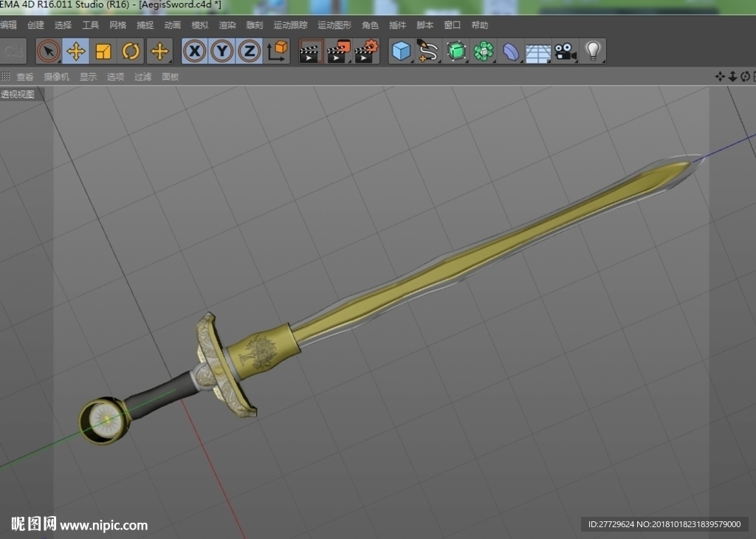Switch the coordinate system icon

278,51
